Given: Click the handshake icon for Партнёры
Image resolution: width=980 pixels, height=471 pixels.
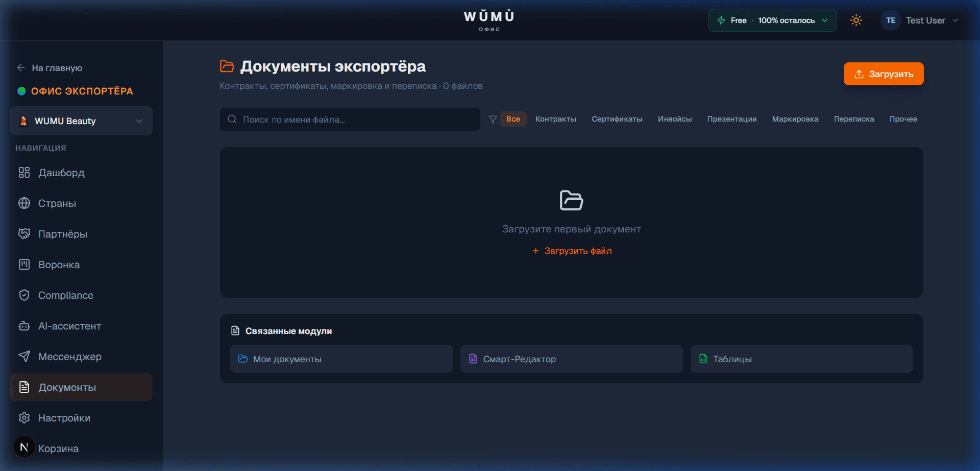Looking at the screenshot, I should (x=24, y=234).
